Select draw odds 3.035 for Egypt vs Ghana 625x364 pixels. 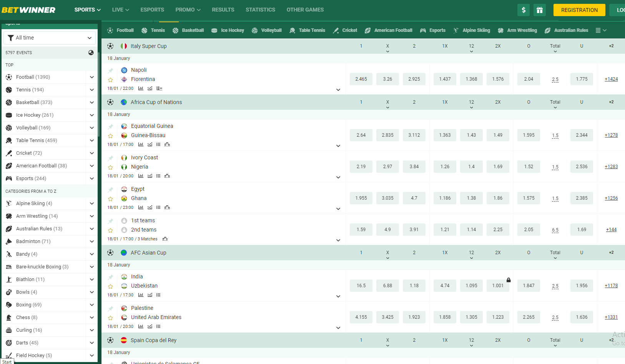click(387, 198)
